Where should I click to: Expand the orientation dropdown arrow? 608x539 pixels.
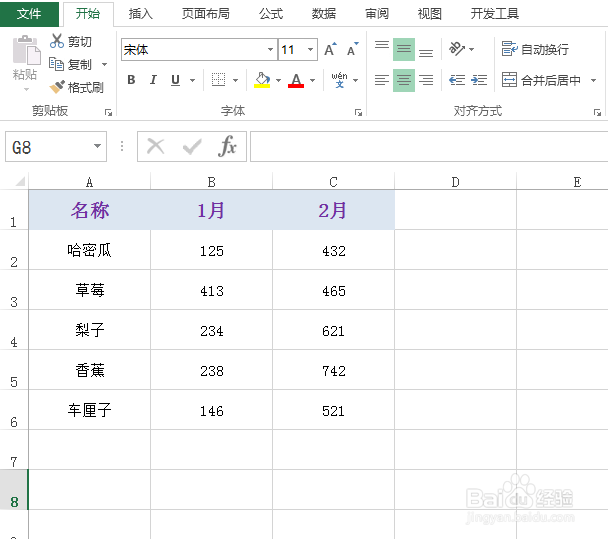(472, 49)
